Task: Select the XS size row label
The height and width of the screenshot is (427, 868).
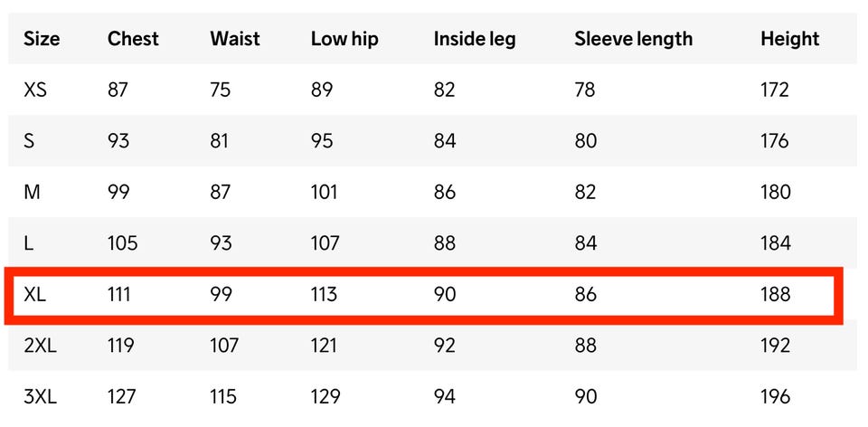Action: 37,90
